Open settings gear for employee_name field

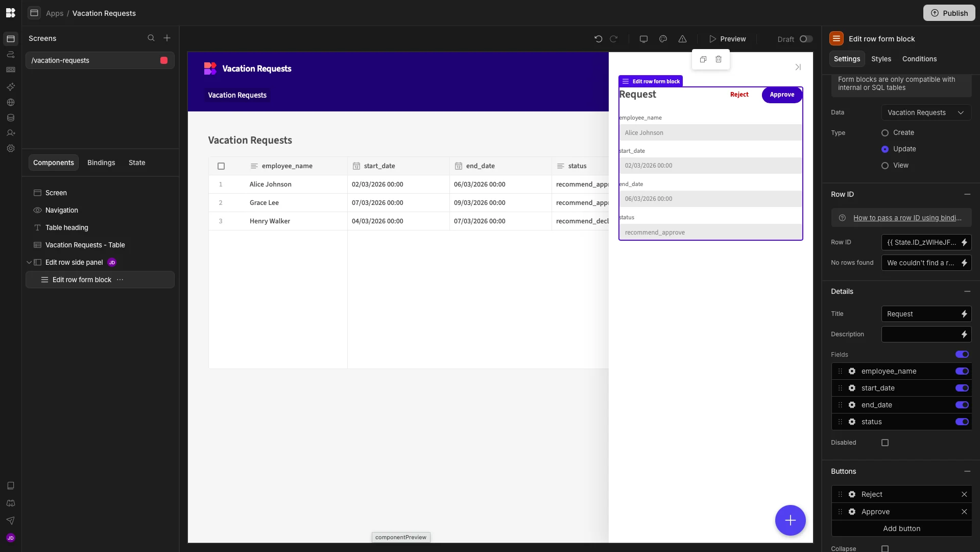pos(852,371)
